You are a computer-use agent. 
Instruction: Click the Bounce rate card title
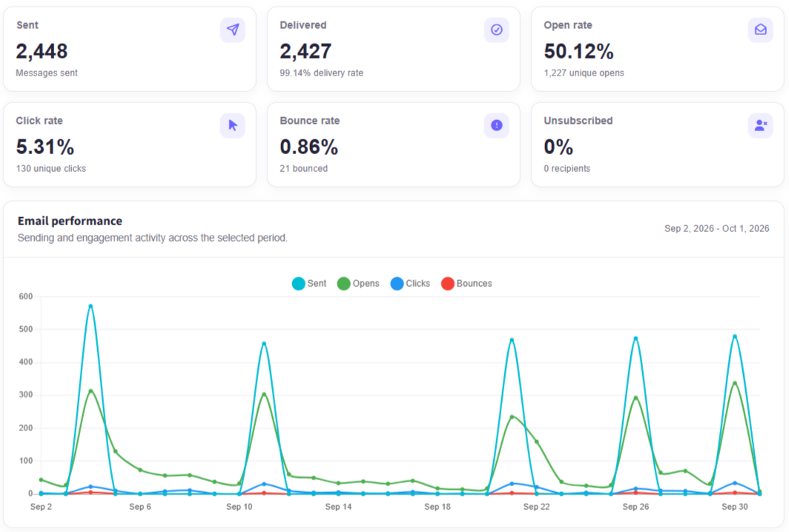coord(309,121)
